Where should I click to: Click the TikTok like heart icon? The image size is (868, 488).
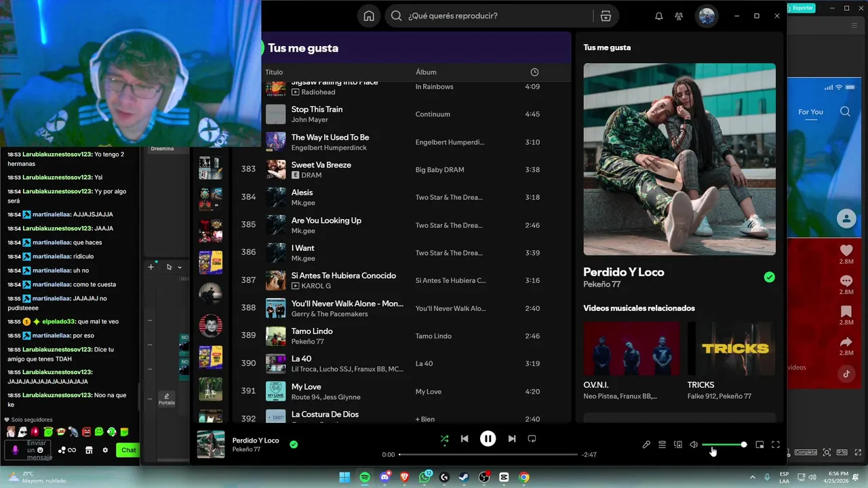click(846, 250)
